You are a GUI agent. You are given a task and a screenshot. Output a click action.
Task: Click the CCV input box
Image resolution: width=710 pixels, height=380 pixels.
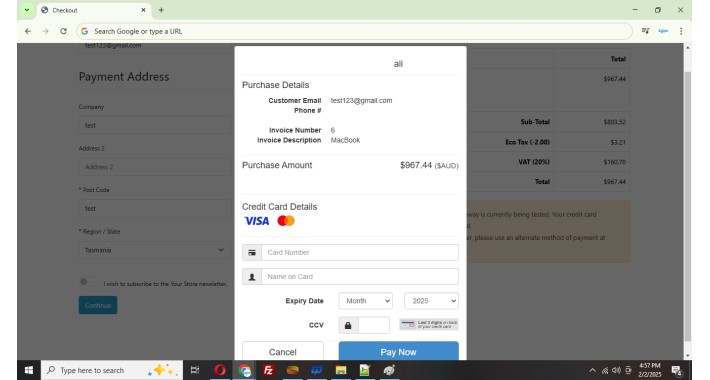tap(374, 325)
